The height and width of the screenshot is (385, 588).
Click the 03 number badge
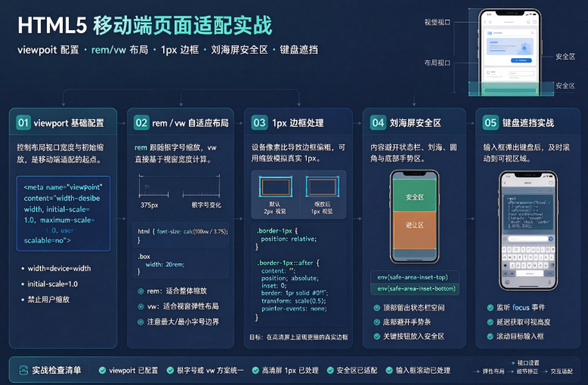coord(259,123)
